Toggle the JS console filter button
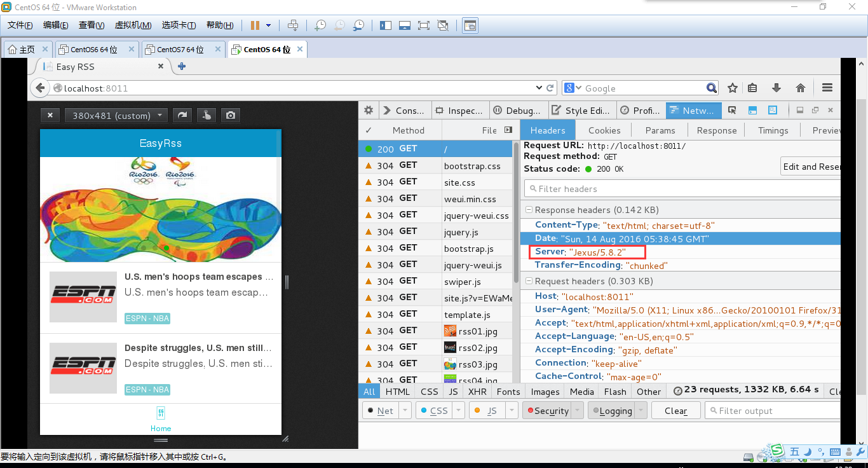868x468 pixels. tap(486, 411)
